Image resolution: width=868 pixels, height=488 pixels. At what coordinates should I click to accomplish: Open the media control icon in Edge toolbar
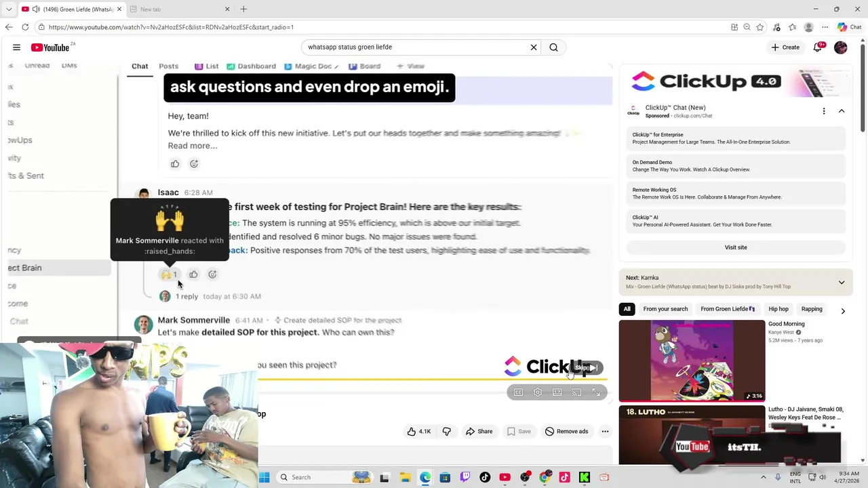pos(776,27)
